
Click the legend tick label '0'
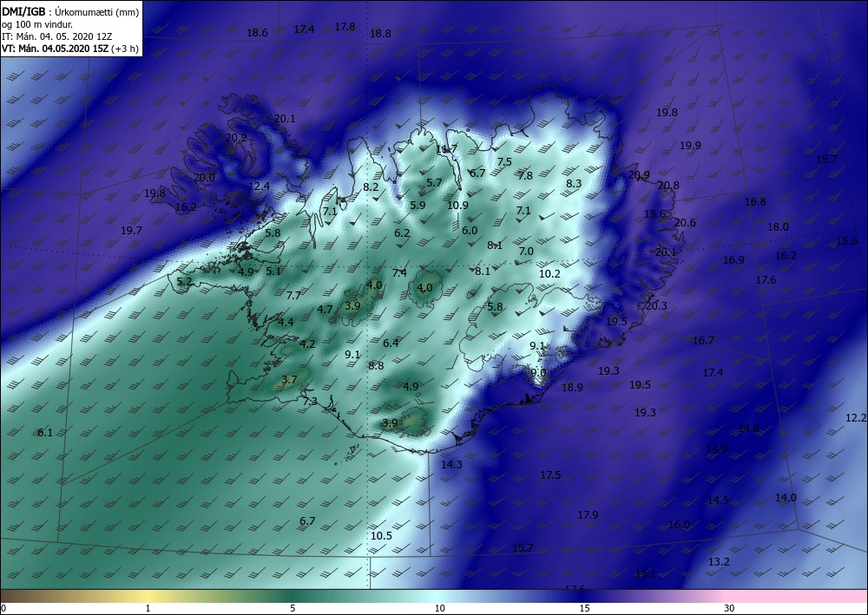click(x=3, y=609)
